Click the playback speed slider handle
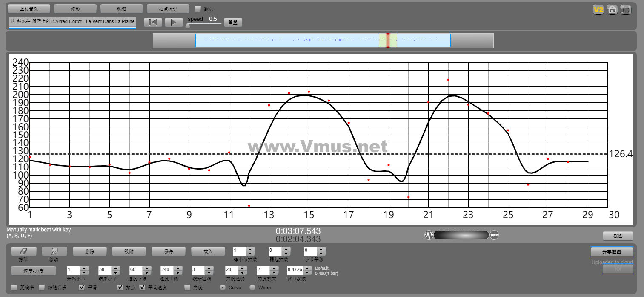The width and height of the screenshot is (644, 297). click(188, 25)
